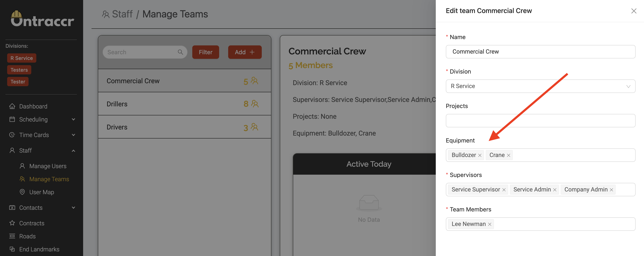Remove Service Supervisor from Supervisors

[x=504, y=190]
